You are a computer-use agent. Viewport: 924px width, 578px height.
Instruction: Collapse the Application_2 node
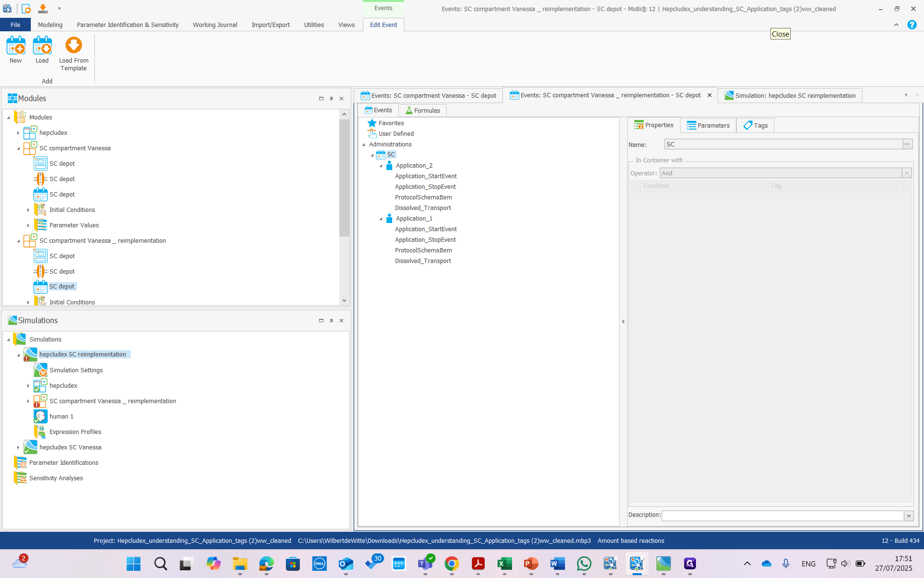click(x=381, y=165)
